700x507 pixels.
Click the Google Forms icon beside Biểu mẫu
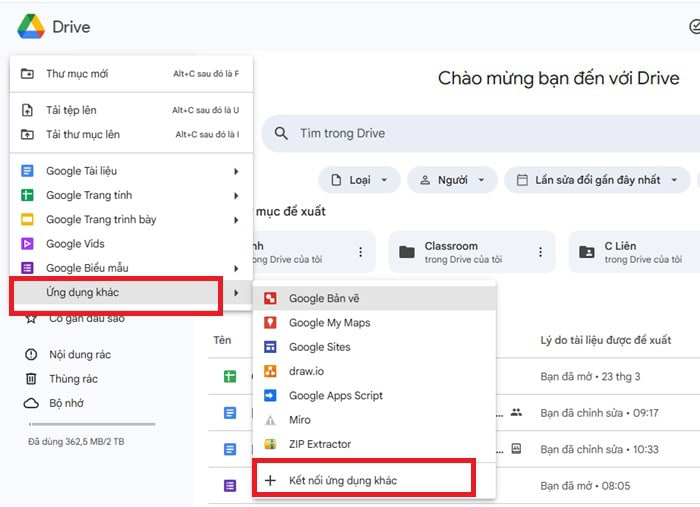[27, 268]
